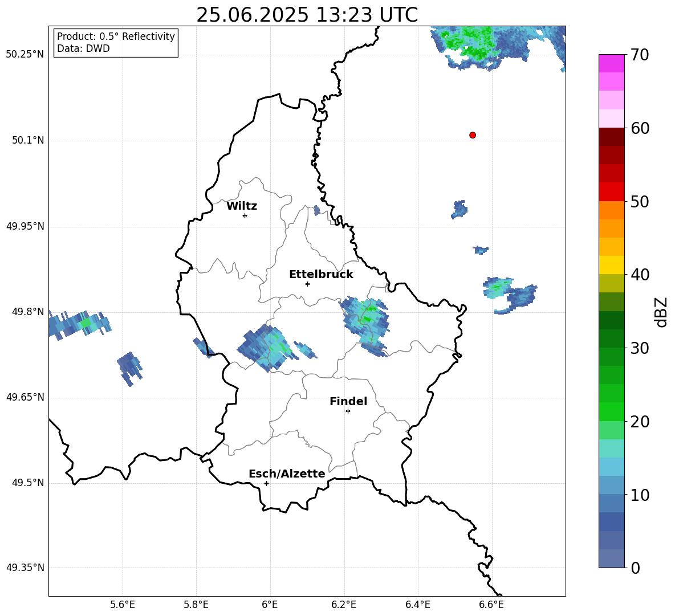Pick the yellow colorbar segment above 40

tap(612, 265)
